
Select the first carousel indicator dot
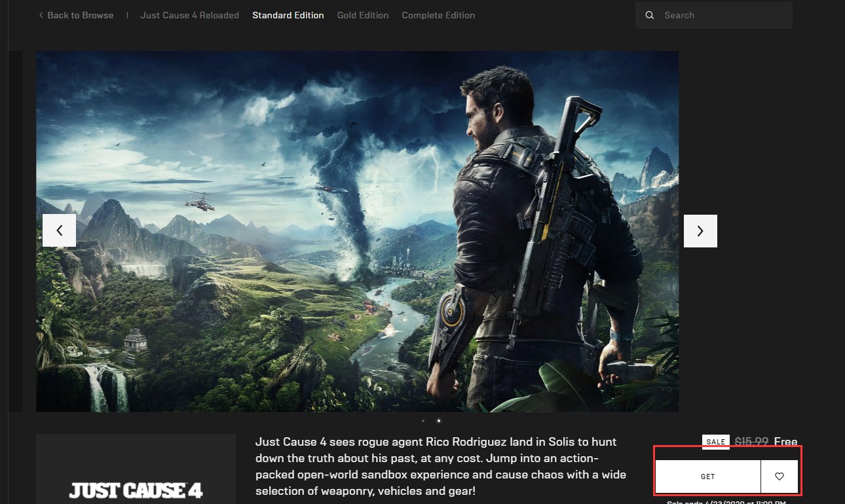pyautogui.click(x=423, y=421)
